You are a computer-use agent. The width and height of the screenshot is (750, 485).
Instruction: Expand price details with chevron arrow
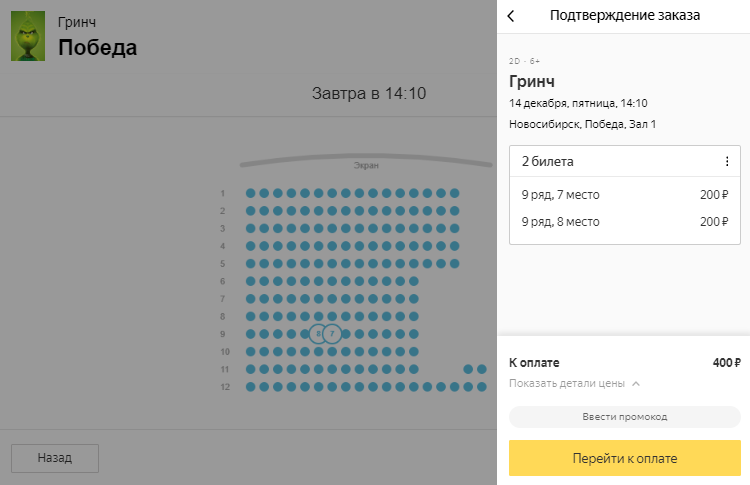tap(636, 384)
